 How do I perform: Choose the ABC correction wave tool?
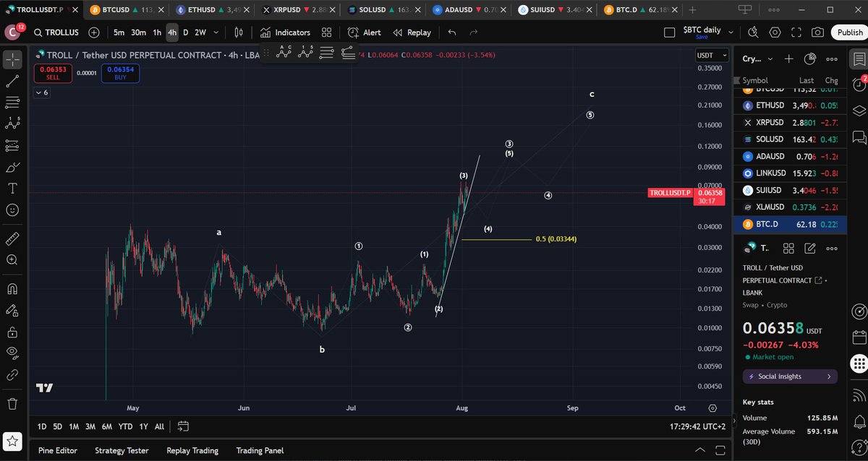(x=284, y=52)
